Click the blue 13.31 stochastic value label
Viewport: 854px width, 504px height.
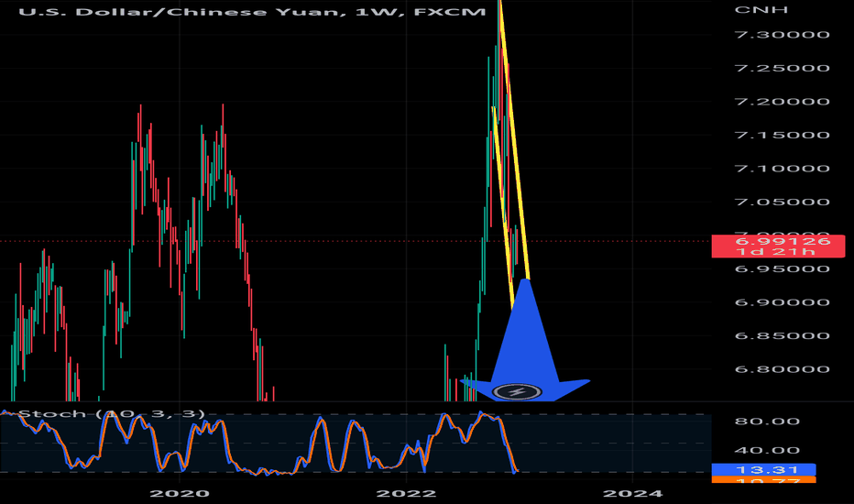tap(763, 470)
